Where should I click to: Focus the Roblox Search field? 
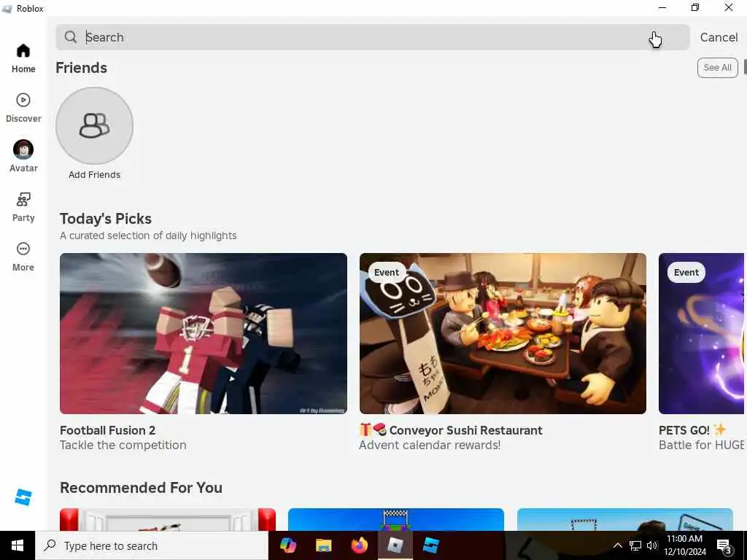[373, 37]
